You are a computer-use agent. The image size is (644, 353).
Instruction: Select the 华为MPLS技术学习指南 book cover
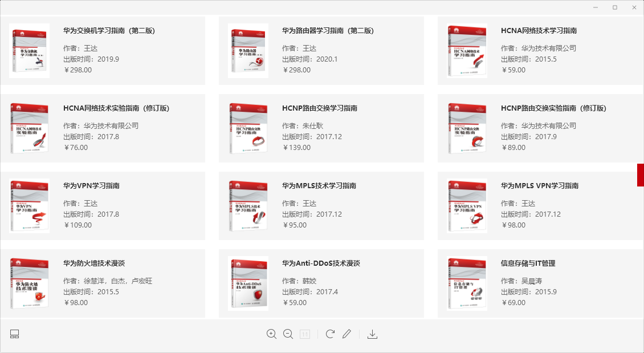click(248, 206)
